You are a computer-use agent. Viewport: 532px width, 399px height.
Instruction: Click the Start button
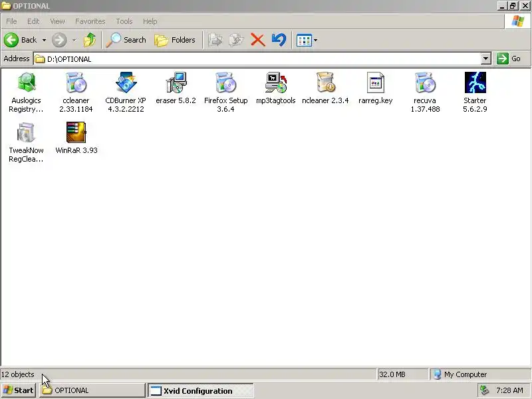tap(18, 390)
